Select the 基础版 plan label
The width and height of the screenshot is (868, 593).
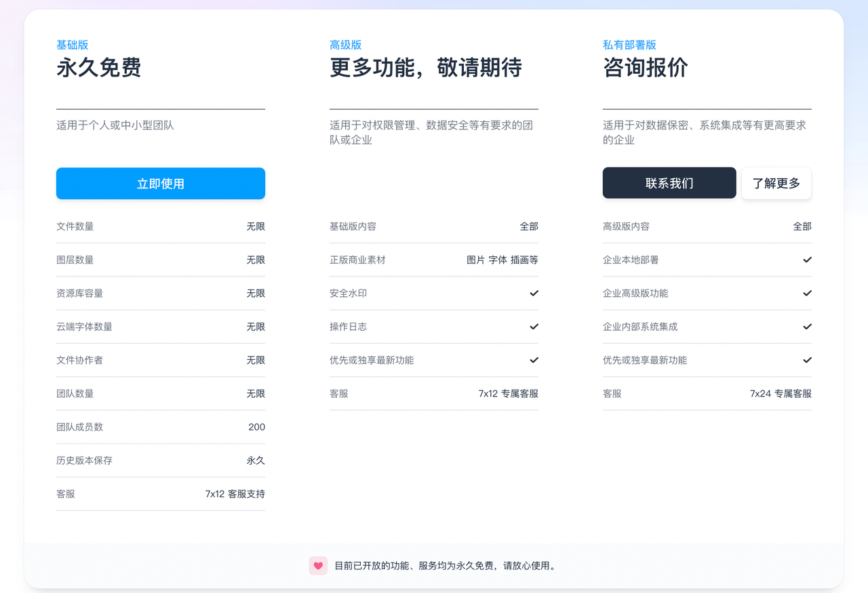coord(73,45)
